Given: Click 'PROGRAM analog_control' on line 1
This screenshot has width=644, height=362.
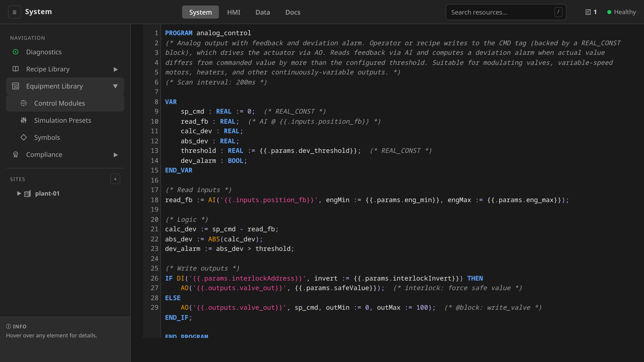Looking at the screenshot, I should 208,33.
